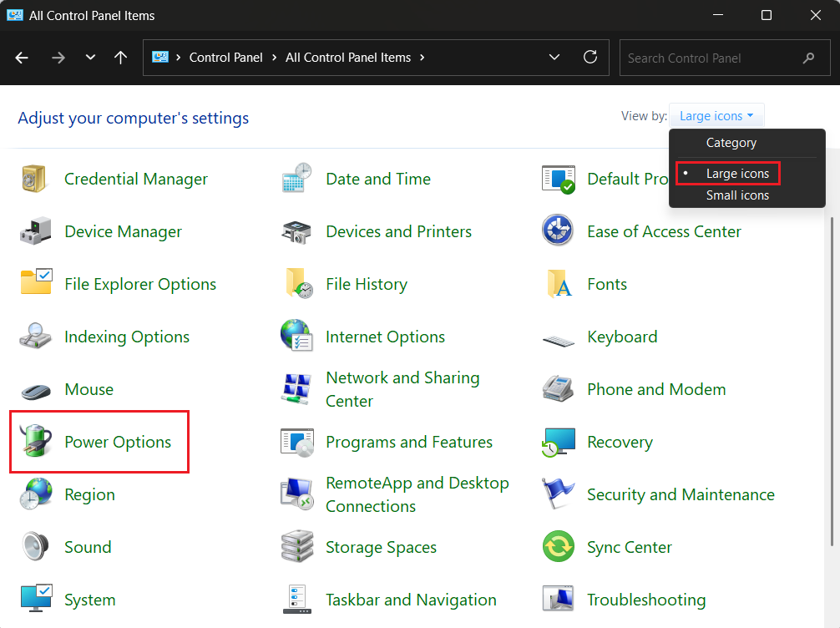Click All Control Panel Items breadcrumb
Image resolution: width=840 pixels, height=628 pixels.
click(348, 58)
